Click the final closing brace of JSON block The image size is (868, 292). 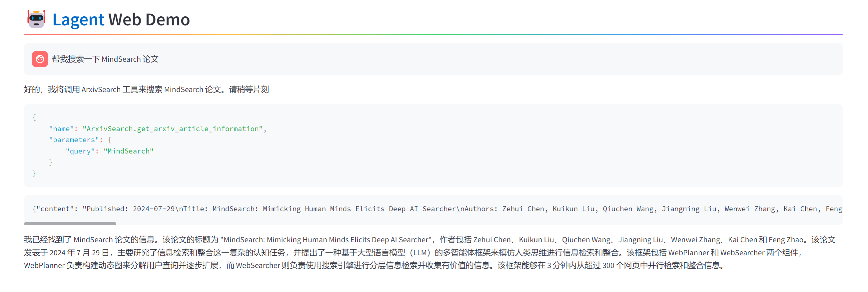[34, 174]
